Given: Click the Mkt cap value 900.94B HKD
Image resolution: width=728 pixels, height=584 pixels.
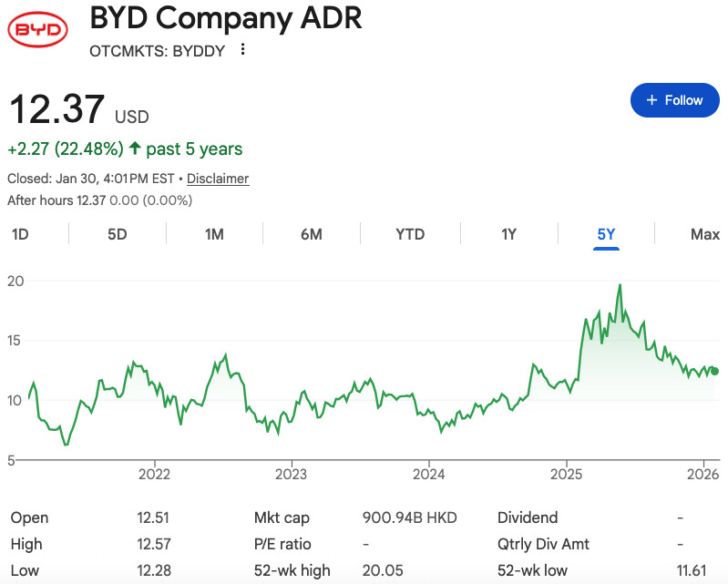Looking at the screenshot, I should coord(409,517).
